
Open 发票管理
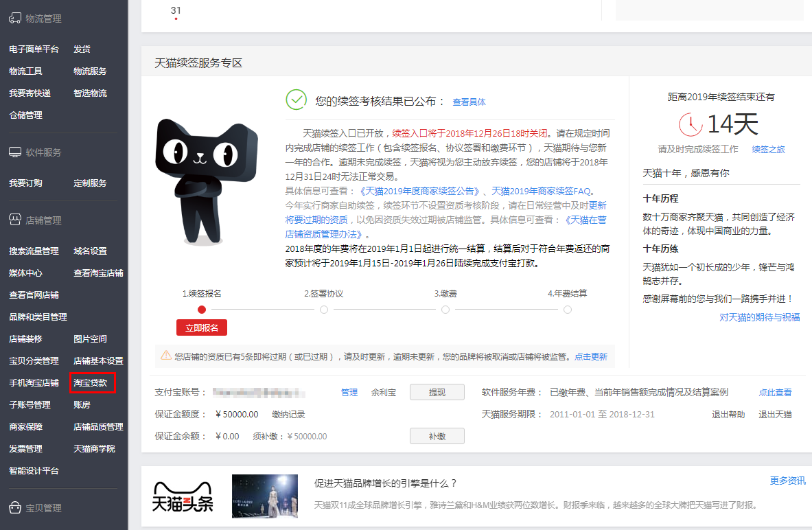point(25,449)
